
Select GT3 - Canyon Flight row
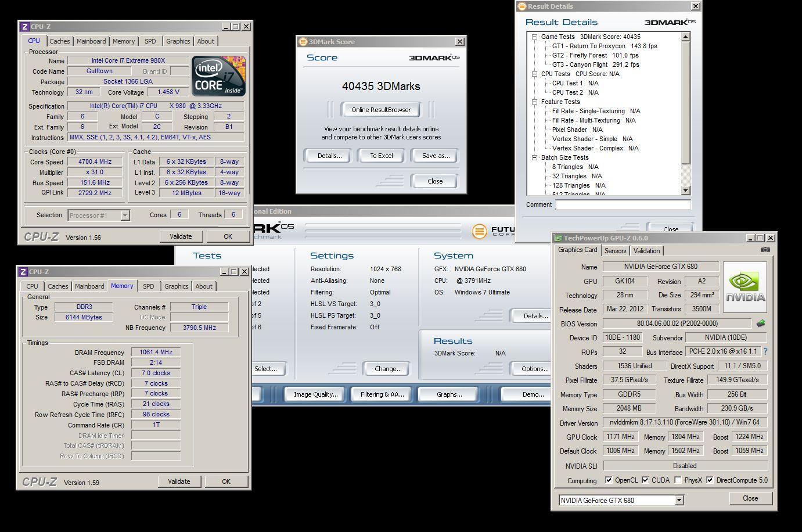click(x=595, y=64)
